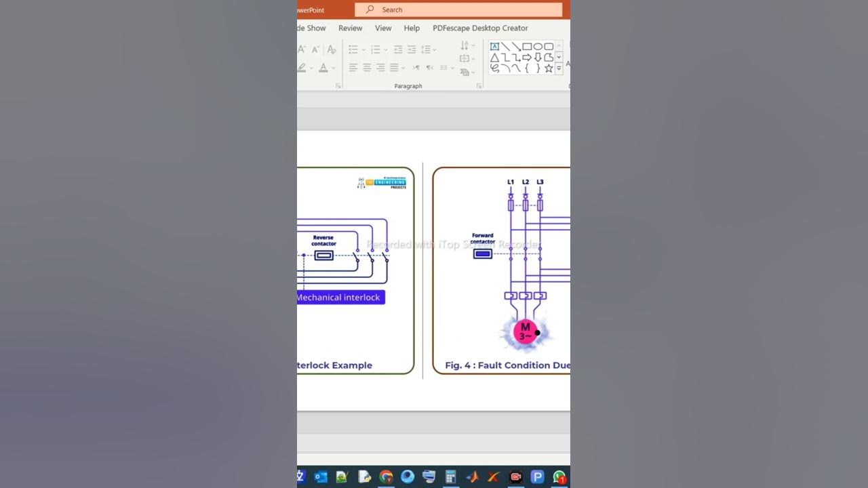Open the numbering dropdown arrow
868x488 pixels.
pos(385,49)
